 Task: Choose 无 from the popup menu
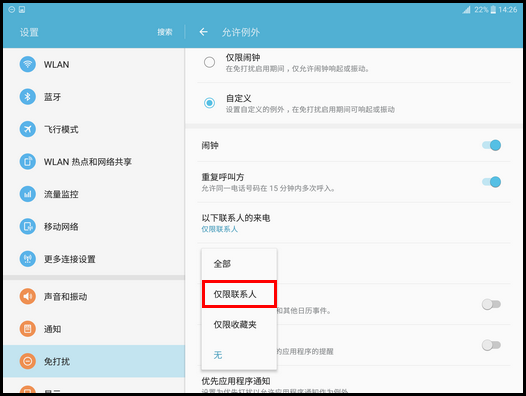pyautogui.click(x=239, y=355)
